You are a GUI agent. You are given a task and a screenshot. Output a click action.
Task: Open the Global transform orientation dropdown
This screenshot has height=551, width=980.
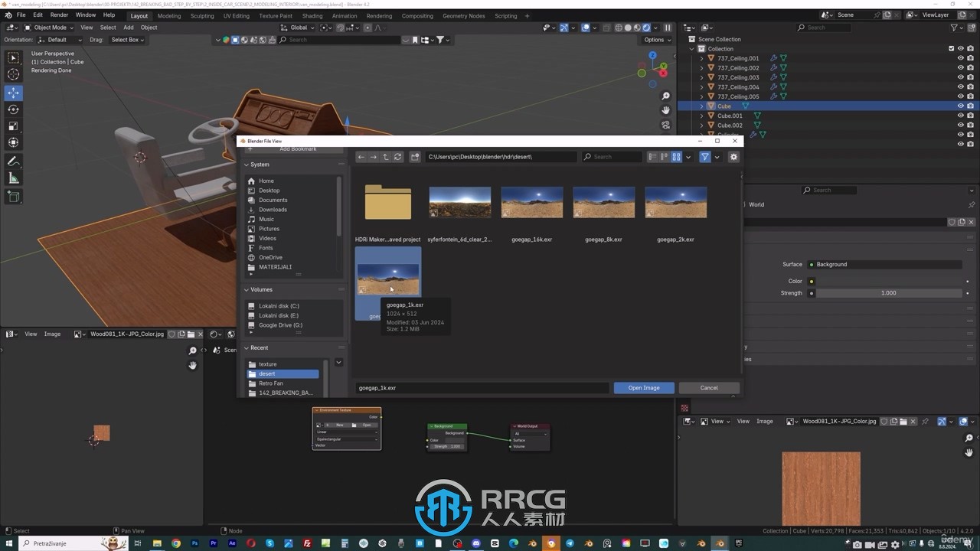click(298, 28)
